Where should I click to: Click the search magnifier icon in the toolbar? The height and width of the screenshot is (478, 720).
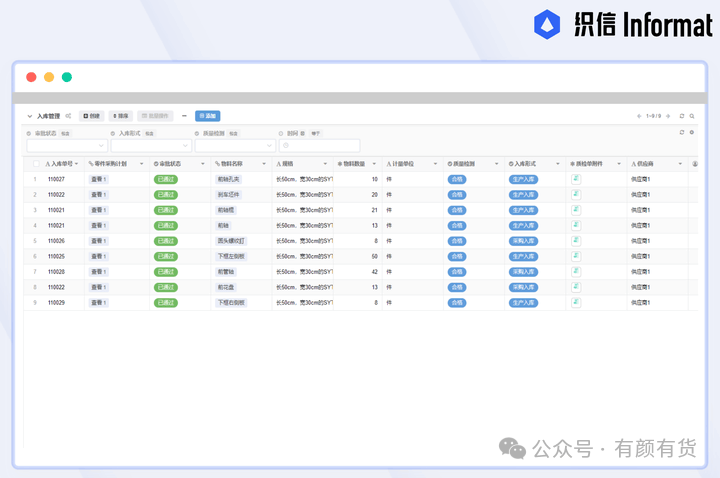coord(694,116)
